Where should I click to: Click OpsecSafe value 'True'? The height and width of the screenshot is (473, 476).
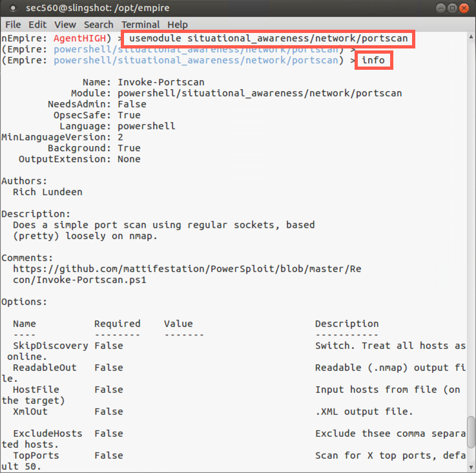[129, 115]
